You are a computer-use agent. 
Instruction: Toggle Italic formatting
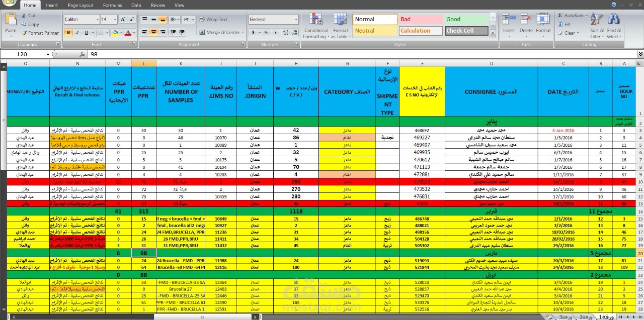coord(77,33)
